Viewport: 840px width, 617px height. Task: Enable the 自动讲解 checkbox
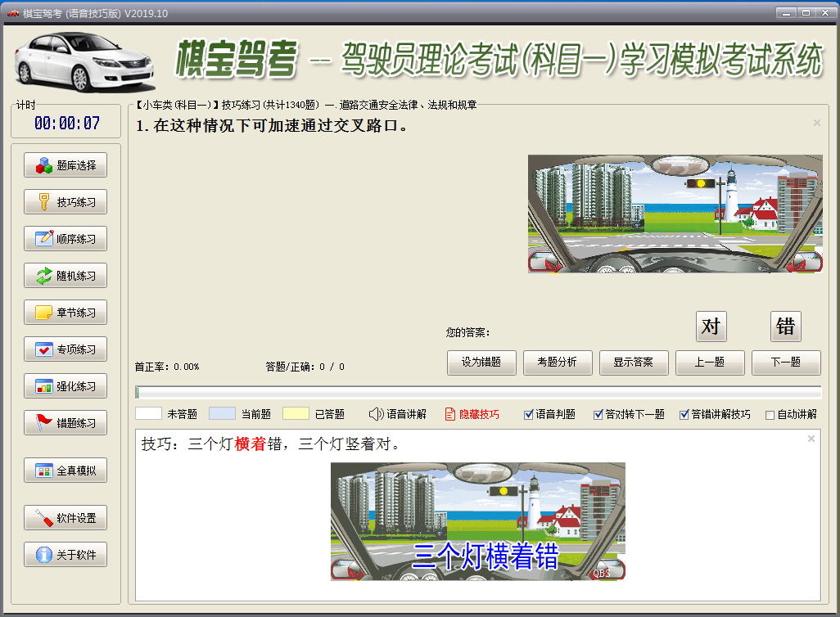click(770, 415)
